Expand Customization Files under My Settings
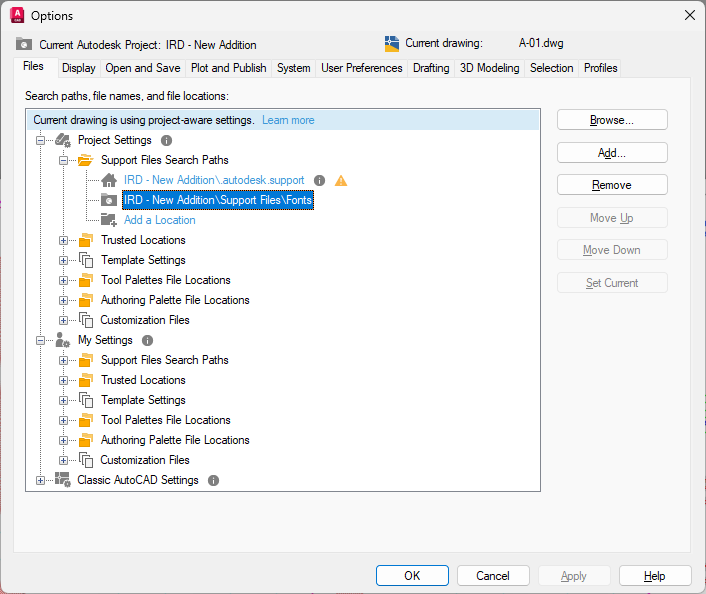The width and height of the screenshot is (706, 594). 63,460
